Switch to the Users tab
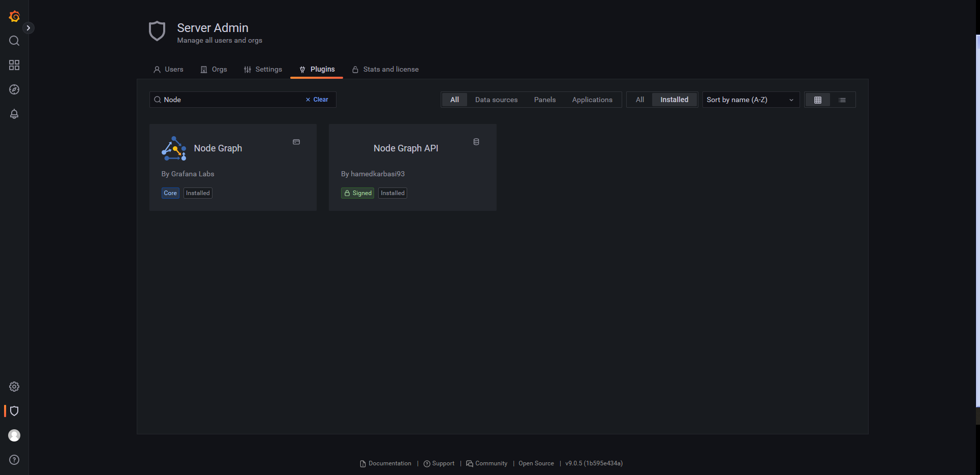Screen dimensions: 980x475 tap(168, 70)
